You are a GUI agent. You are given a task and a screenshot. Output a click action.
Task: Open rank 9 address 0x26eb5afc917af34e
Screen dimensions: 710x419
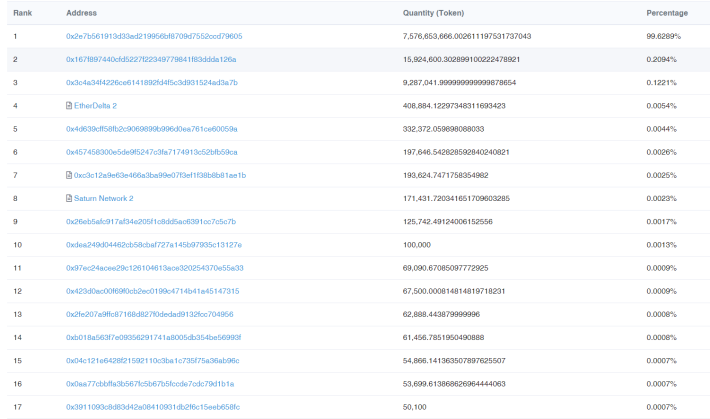[x=151, y=222]
